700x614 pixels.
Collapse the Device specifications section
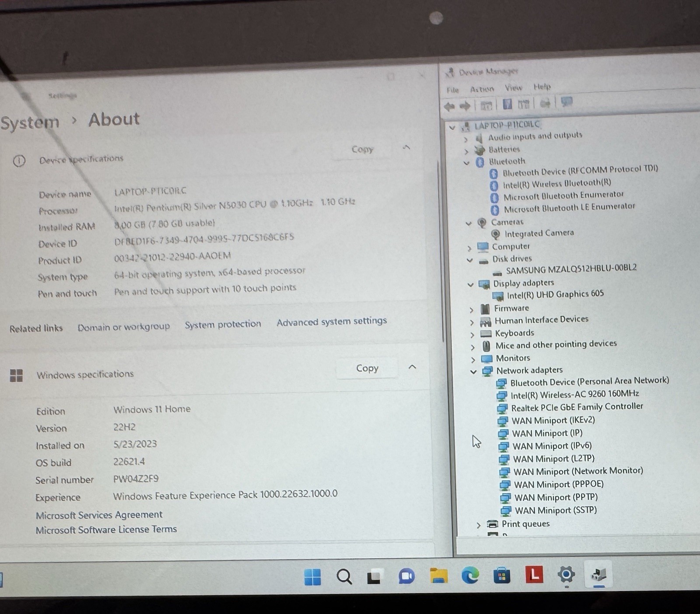[406, 147]
